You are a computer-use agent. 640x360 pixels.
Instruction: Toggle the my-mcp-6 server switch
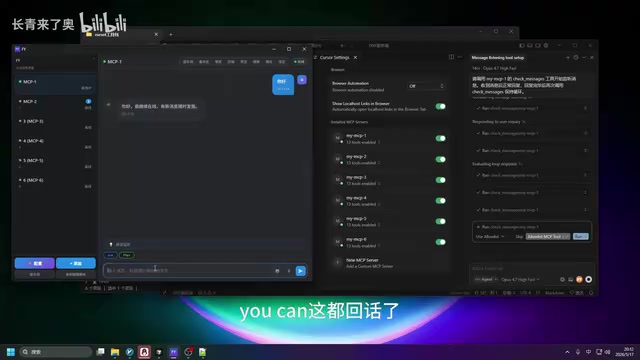pyautogui.click(x=440, y=242)
